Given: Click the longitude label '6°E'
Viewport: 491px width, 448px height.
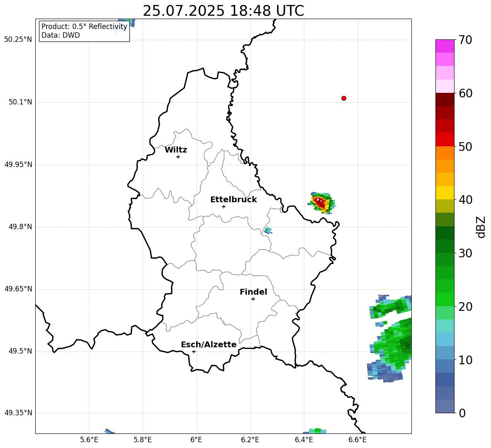Looking at the screenshot, I should pos(196,440).
